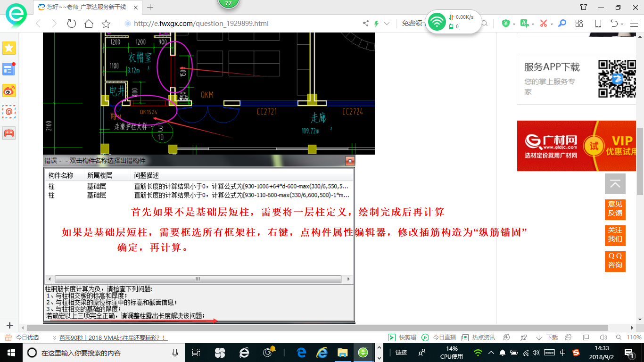Click the 服务APP下载 QR code
Viewport: 644px width, 362px height.
(x=617, y=78)
